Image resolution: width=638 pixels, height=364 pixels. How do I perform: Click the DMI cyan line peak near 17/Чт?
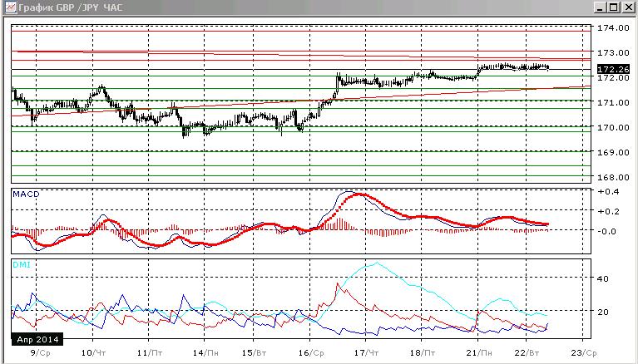click(x=377, y=263)
